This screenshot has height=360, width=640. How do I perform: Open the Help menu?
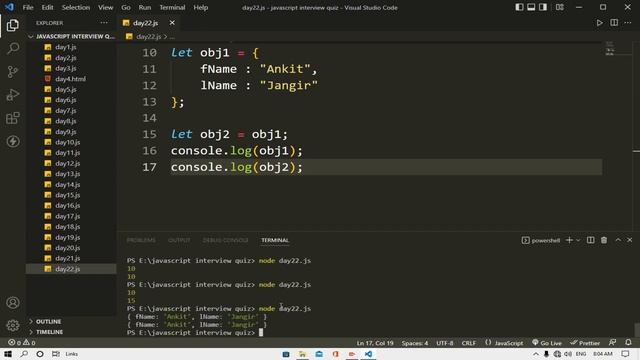[200, 7]
